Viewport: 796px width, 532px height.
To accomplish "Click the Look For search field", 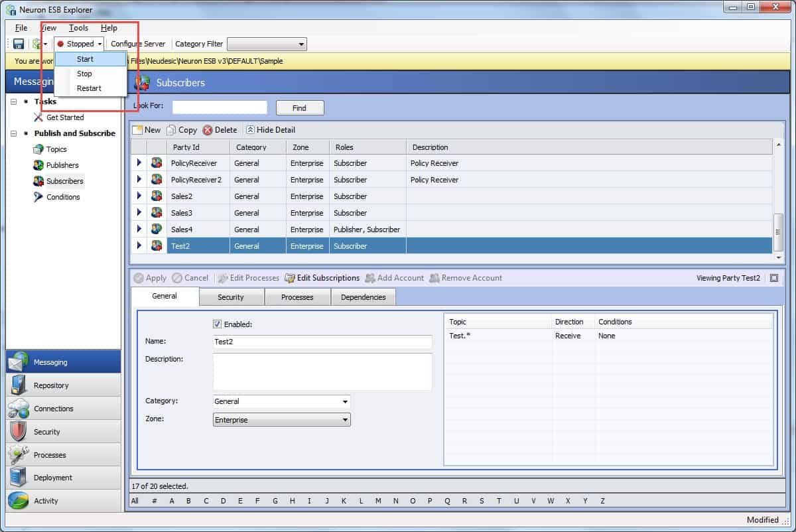I will pos(220,107).
